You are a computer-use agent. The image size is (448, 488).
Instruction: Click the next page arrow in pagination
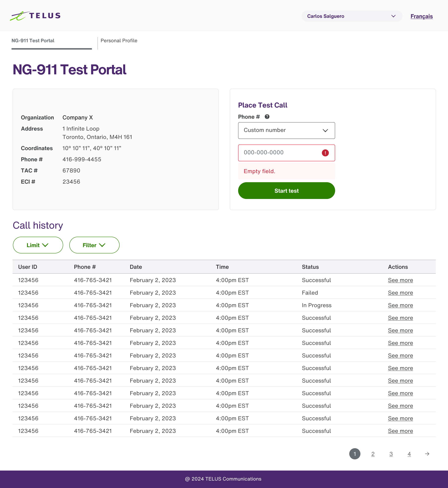click(x=427, y=454)
